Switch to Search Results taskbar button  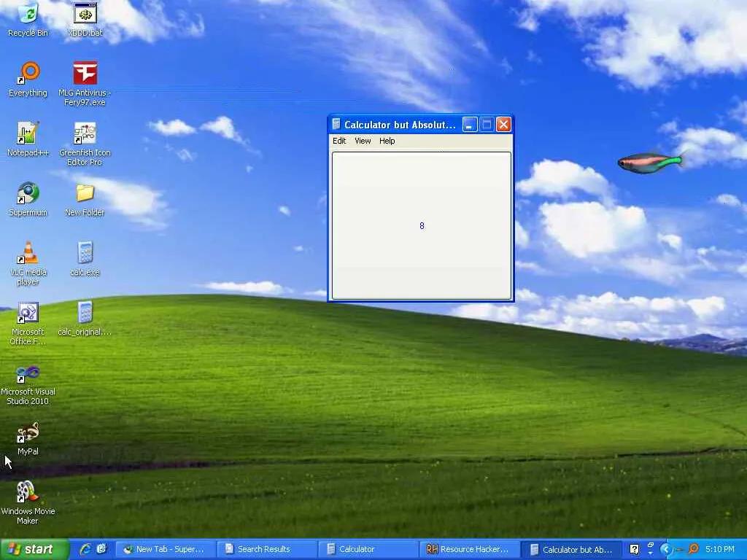click(x=266, y=549)
